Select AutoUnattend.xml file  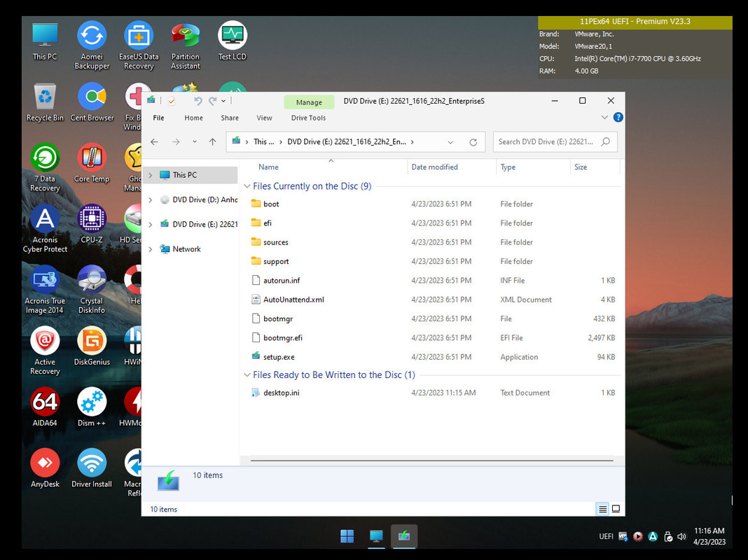(x=431, y=300)
